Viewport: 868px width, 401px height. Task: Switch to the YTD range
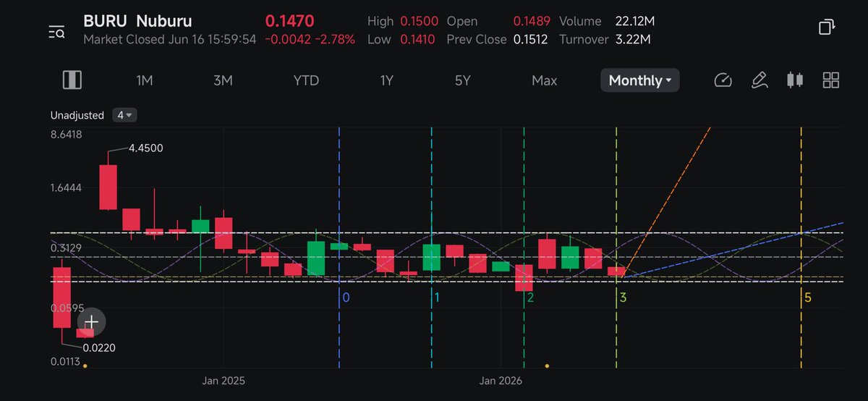pyautogui.click(x=306, y=80)
